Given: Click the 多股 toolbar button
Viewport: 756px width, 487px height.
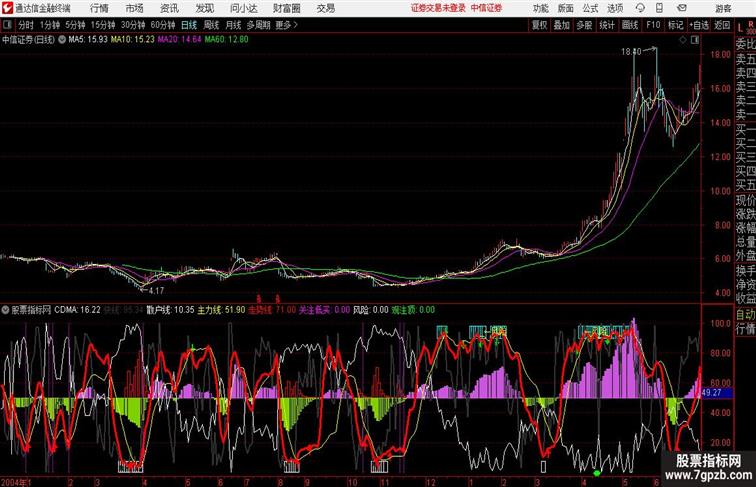Looking at the screenshot, I should pyautogui.click(x=584, y=25).
